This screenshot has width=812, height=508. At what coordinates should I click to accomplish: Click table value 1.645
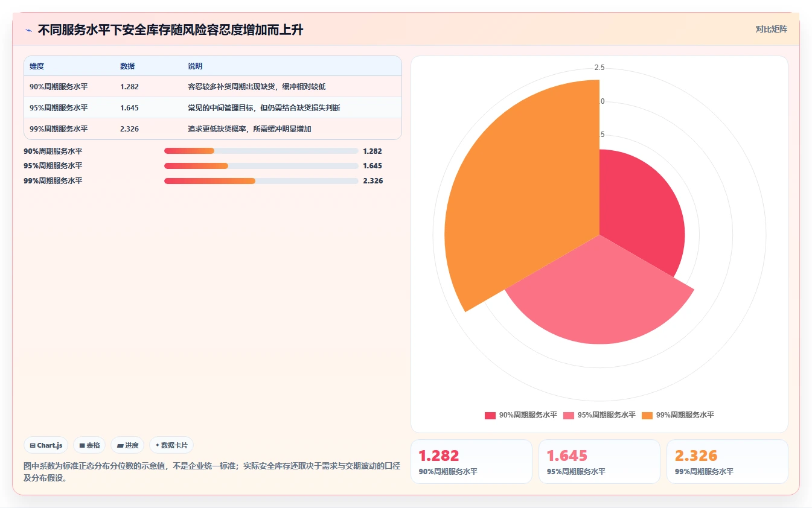pyautogui.click(x=130, y=108)
